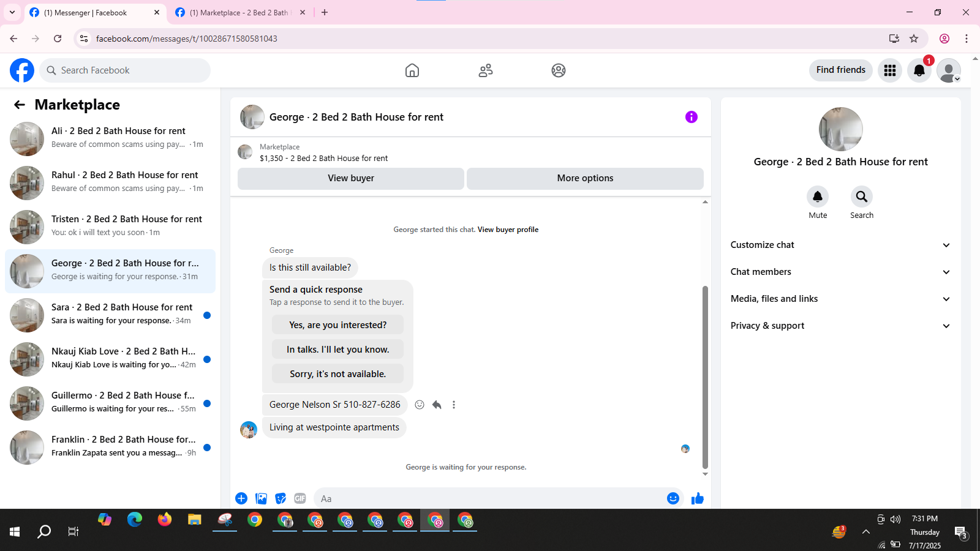Open more options for phone number message
Image resolution: width=980 pixels, height=551 pixels.
click(454, 405)
